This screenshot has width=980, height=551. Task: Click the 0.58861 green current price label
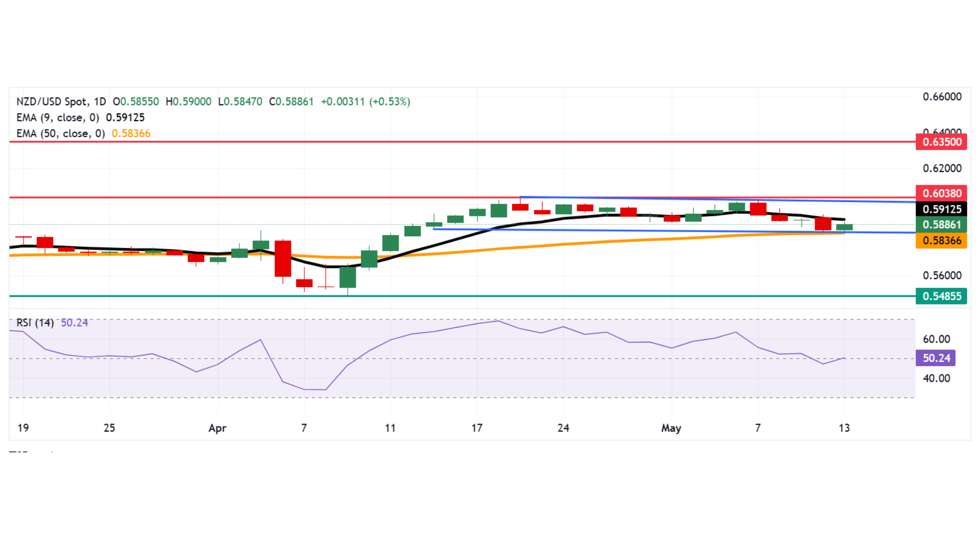[942, 224]
